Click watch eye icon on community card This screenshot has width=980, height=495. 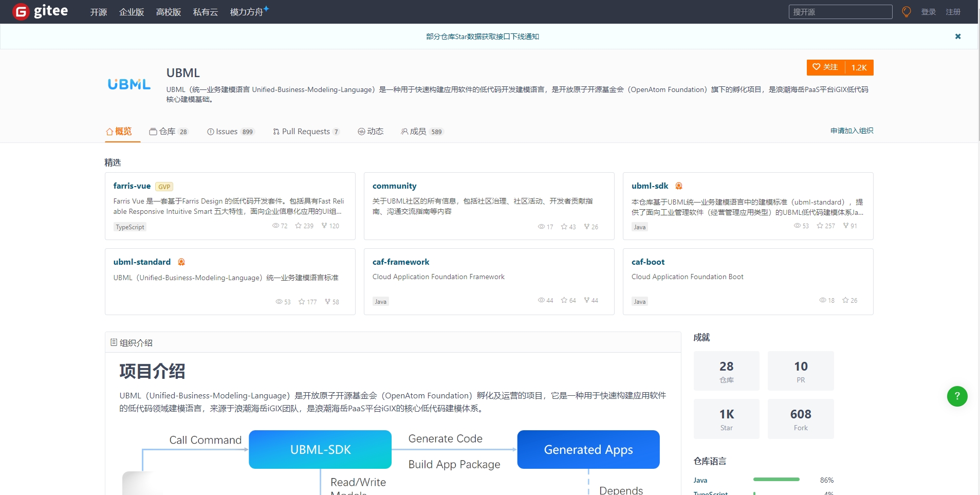(541, 227)
